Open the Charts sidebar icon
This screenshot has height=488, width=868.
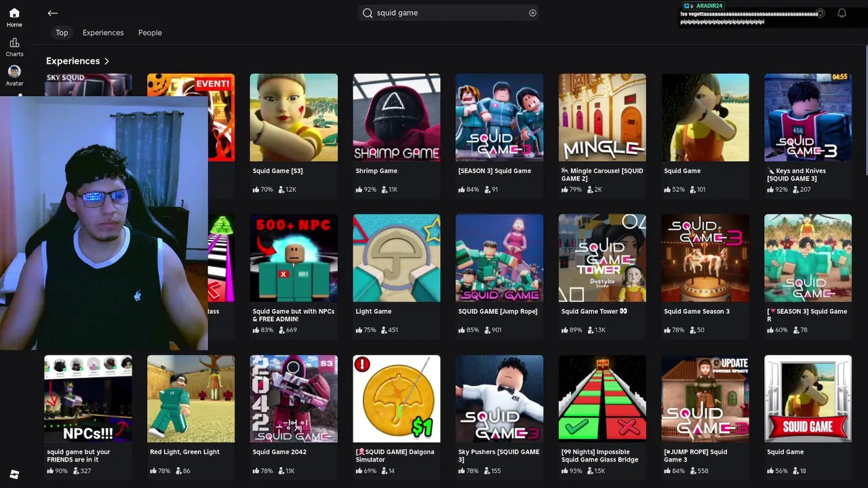pyautogui.click(x=14, y=43)
